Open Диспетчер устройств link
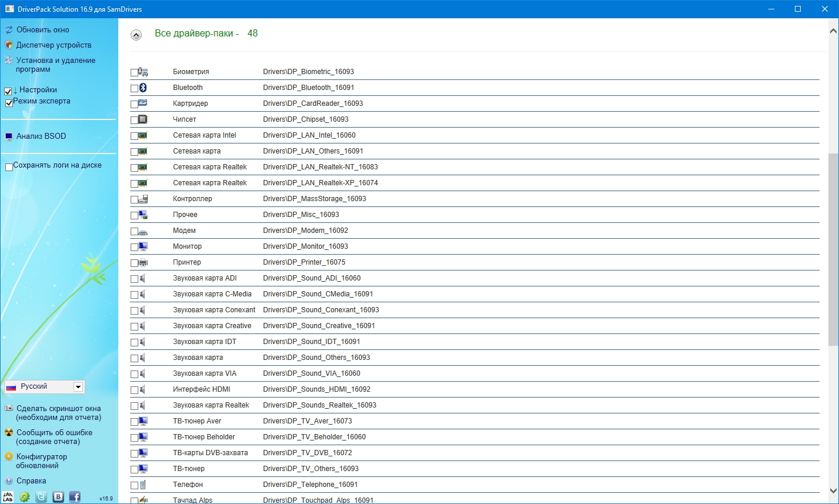Viewport: 839px width, 504px height. click(54, 45)
